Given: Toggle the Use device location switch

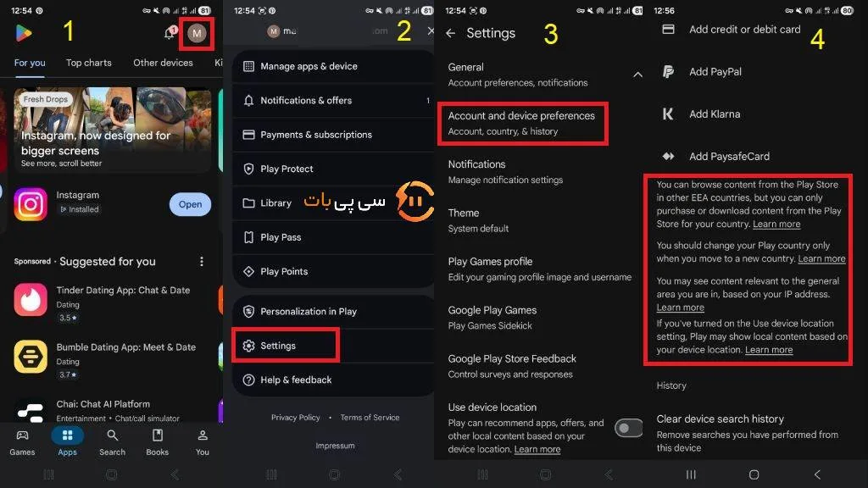Looking at the screenshot, I should (628, 428).
